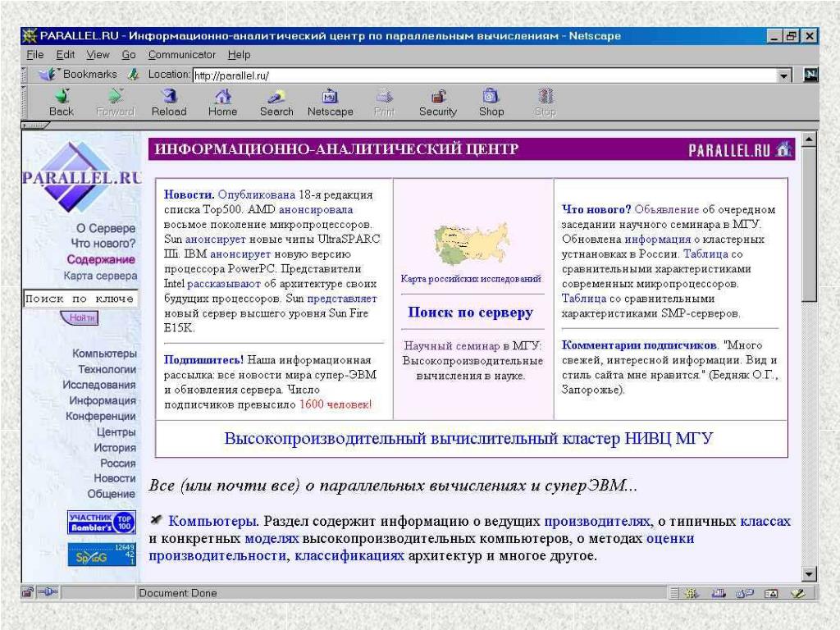The image size is (840, 630).
Task: Open the Security info button
Action: 438,103
